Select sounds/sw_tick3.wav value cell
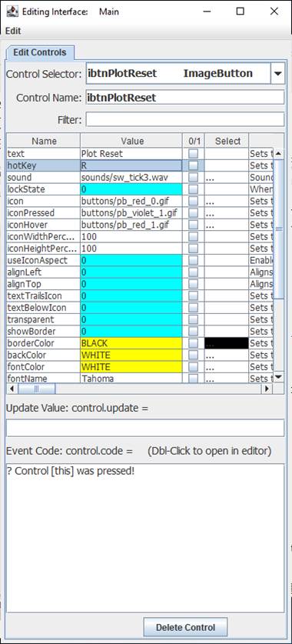292x644 pixels. (x=131, y=178)
